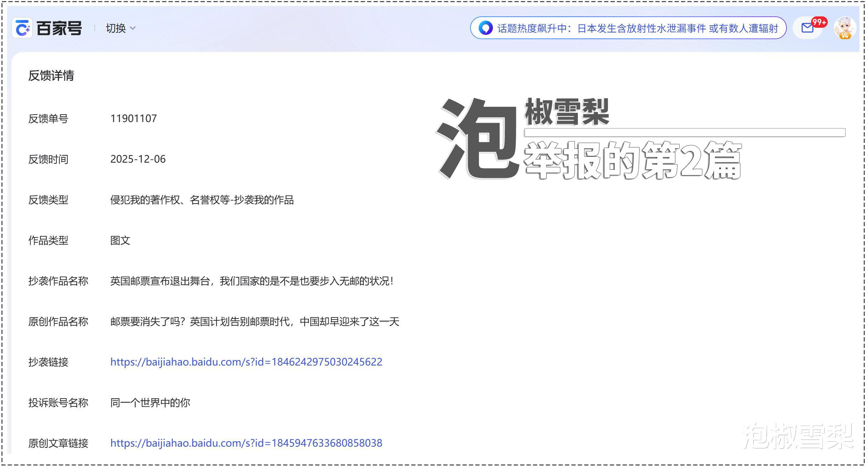Click the plagiarized work title about 英国邮票宣布退出舞台
The image size is (868, 468).
coord(252,281)
